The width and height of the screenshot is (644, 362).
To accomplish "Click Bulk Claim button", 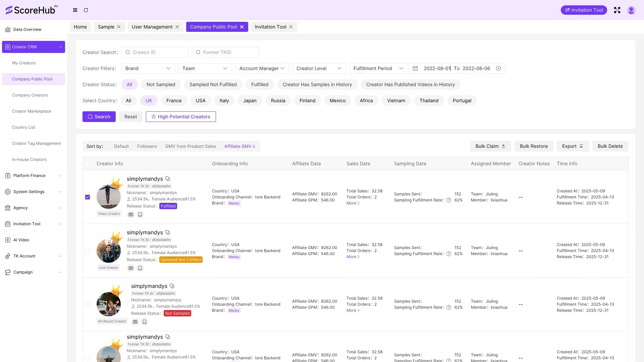I will coord(490,146).
